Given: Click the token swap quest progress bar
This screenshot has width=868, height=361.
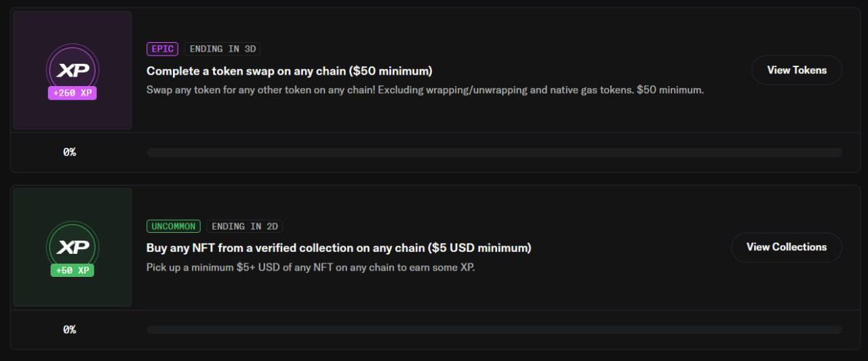Looking at the screenshot, I should [x=494, y=153].
